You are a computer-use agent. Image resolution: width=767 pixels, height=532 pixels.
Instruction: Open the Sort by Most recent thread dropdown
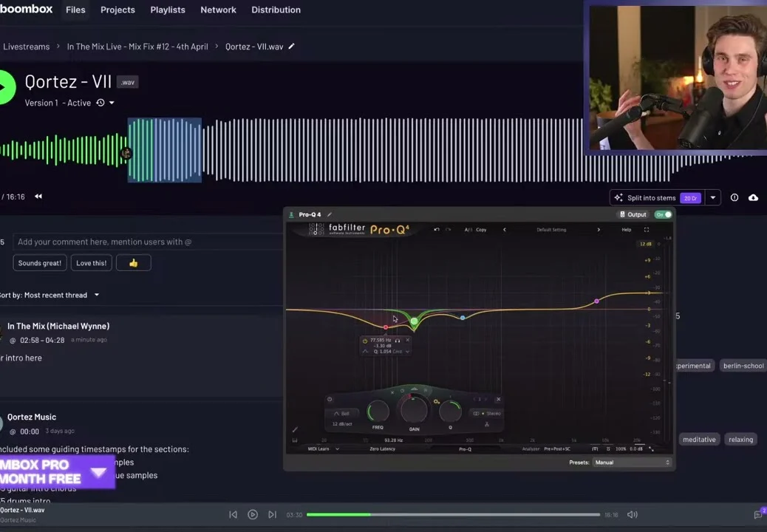pyautogui.click(x=50, y=295)
